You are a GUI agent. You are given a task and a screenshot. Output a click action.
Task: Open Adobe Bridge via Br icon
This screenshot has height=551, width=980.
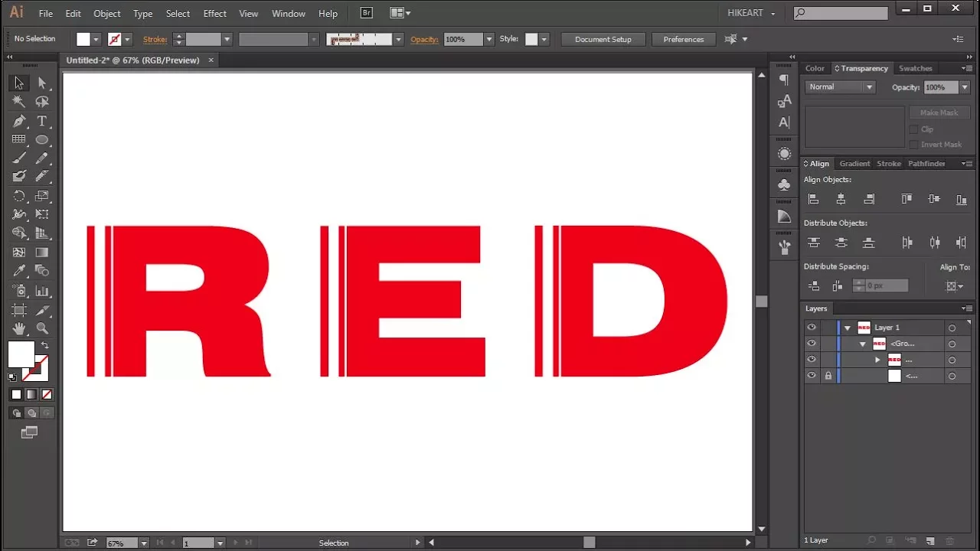366,13
